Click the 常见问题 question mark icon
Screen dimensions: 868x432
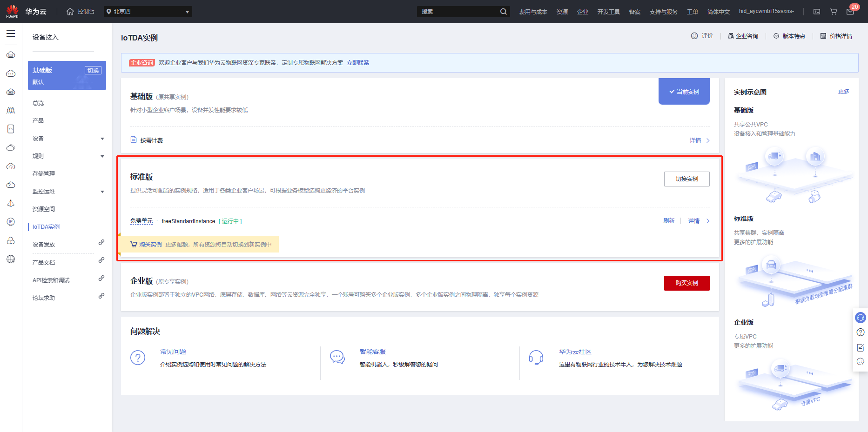pyautogui.click(x=138, y=358)
